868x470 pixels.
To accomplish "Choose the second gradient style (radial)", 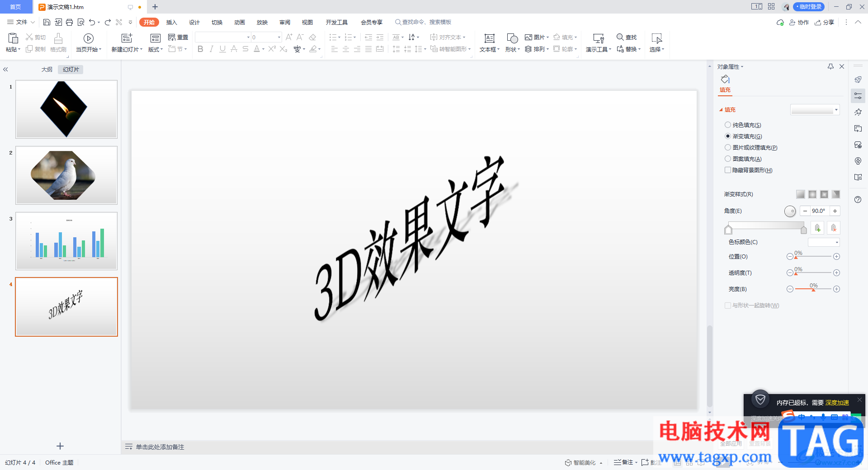I will tap(812, 194).
